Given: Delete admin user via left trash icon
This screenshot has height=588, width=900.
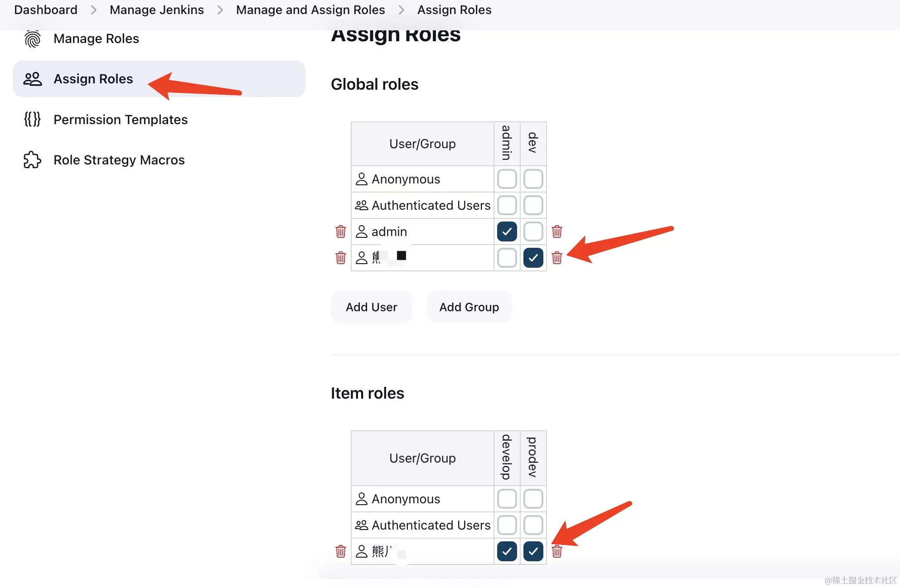Looking at the screenshot, I should pos(341,231).
